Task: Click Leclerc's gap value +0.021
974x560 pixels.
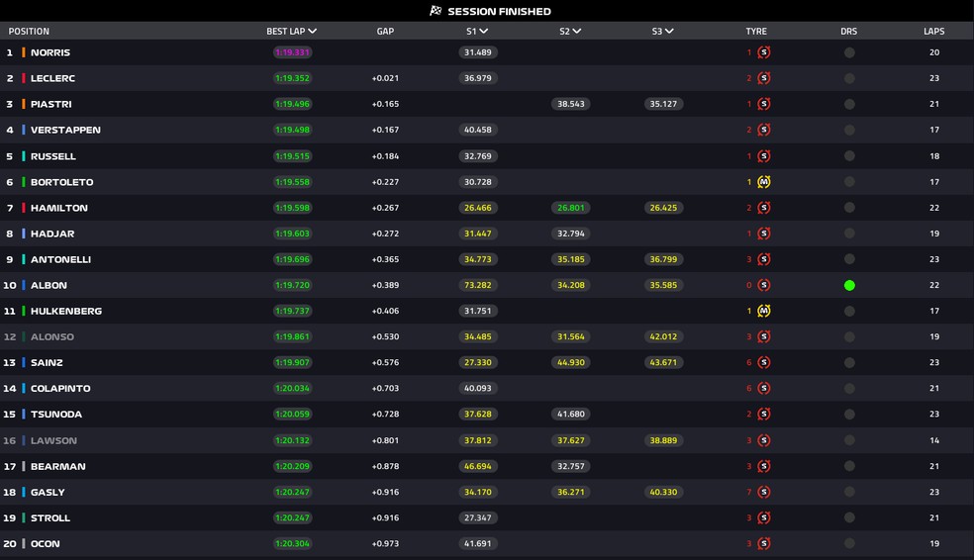Action: coord(385,78)
